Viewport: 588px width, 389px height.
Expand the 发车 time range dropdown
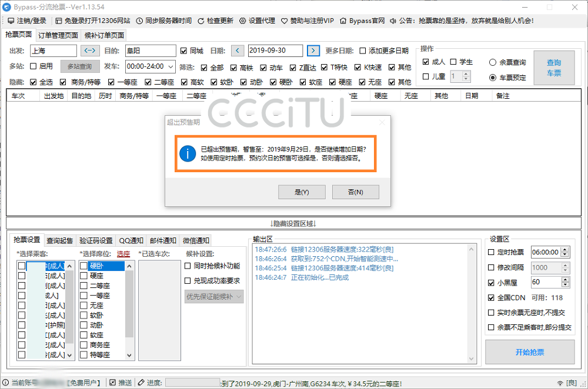(171, 66)
